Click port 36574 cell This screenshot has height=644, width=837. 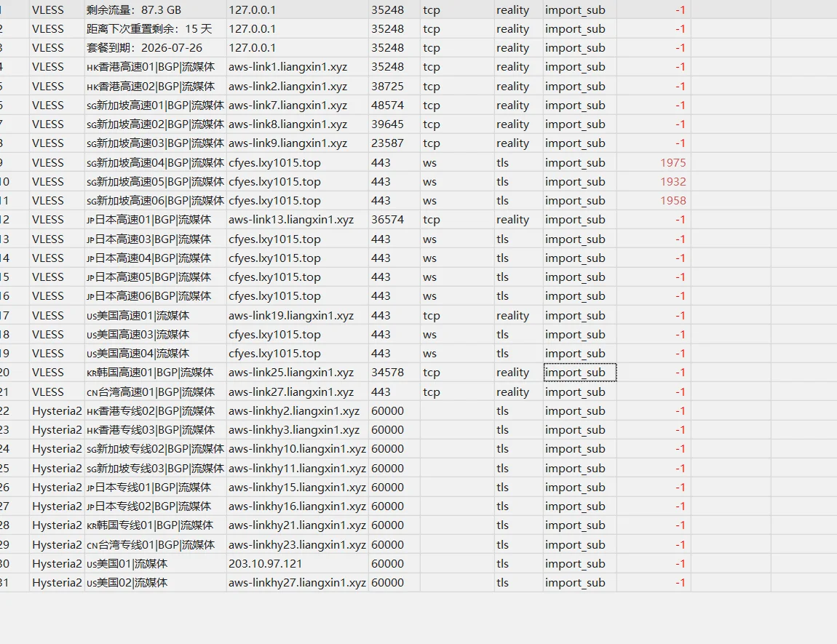click(x=387, y=220)
